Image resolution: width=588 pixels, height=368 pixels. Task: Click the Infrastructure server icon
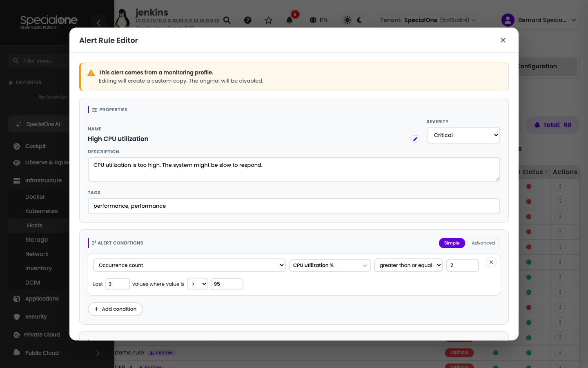[x=17, y=180]
